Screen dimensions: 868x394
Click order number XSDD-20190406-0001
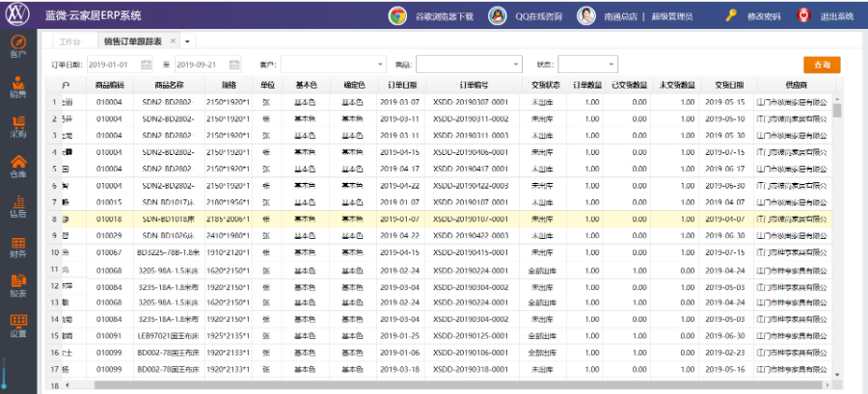click(x=471, y=152)
